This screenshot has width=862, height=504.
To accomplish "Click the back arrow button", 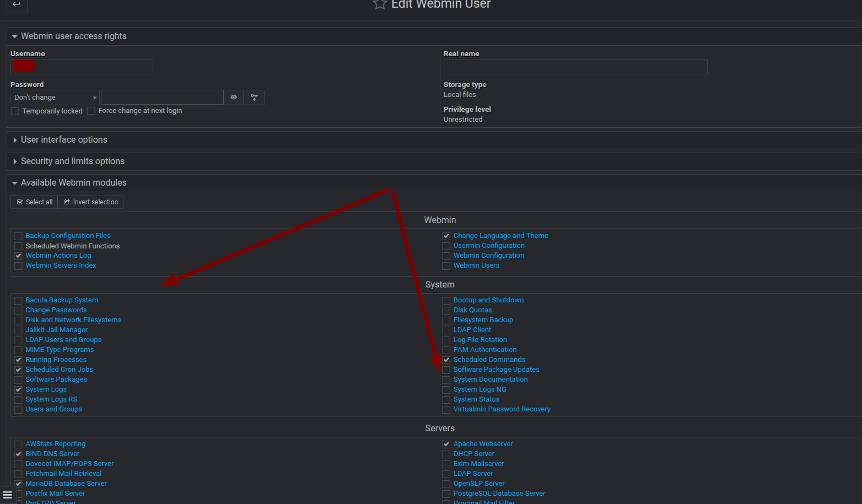I will point(17,4).
